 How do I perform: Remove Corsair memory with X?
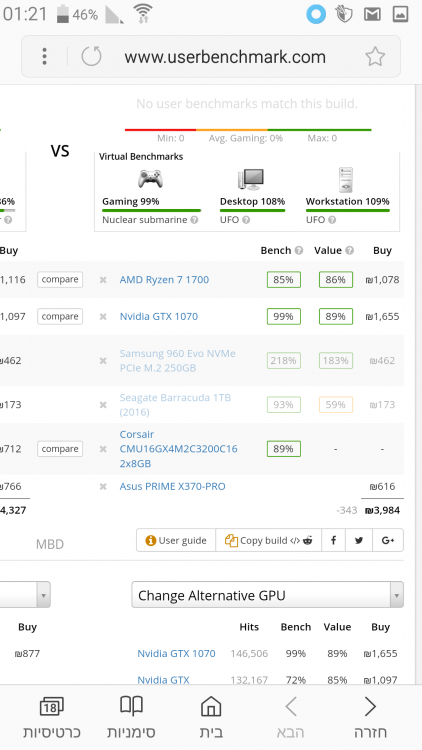pyautogui.click(x=103, y=449)
